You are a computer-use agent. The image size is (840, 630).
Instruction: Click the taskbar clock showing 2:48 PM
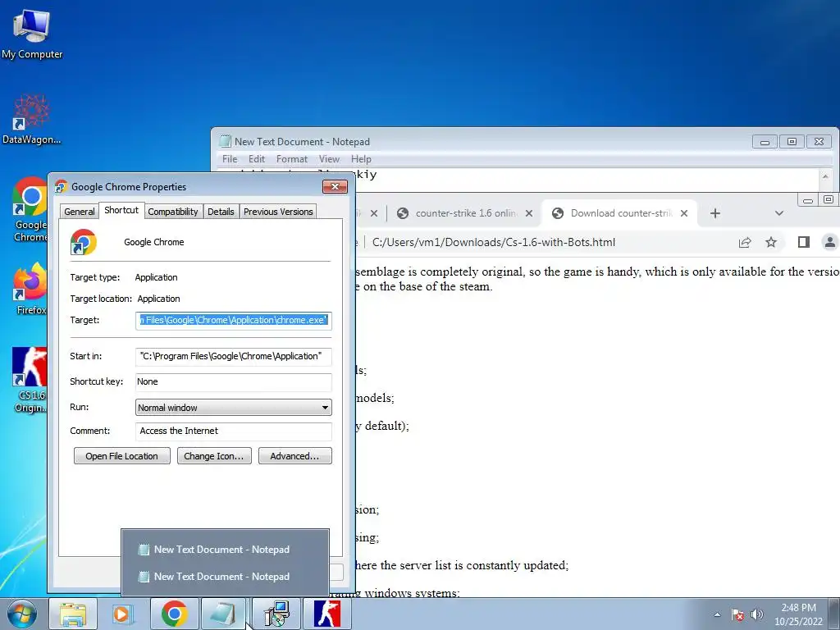[798, 614]
